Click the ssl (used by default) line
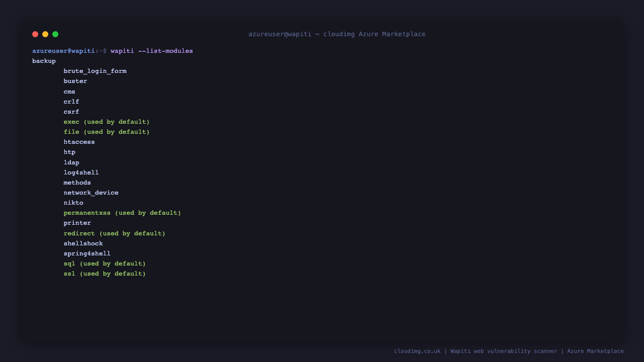This screenshot has width=644, height=362. tap(105, 274)
